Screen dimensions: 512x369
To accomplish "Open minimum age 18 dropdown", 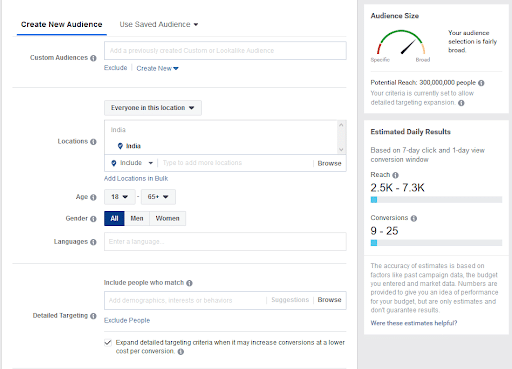I will coord(120,197).
